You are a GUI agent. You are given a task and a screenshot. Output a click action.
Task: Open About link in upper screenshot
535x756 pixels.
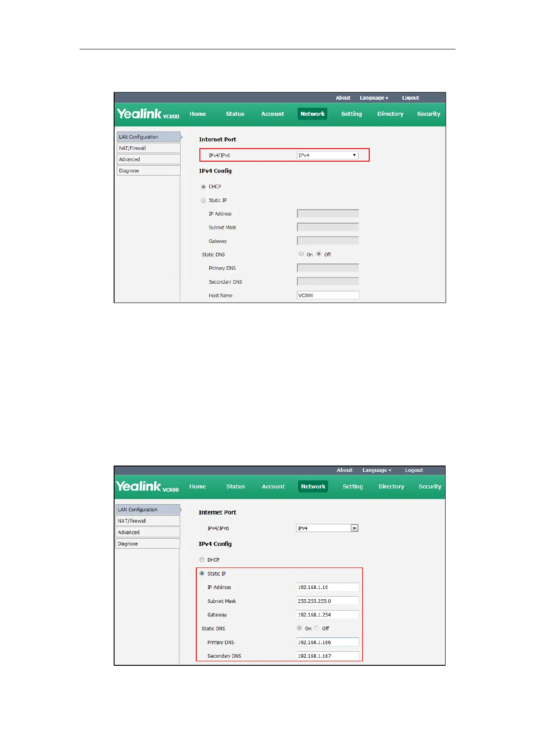(343, 98)
